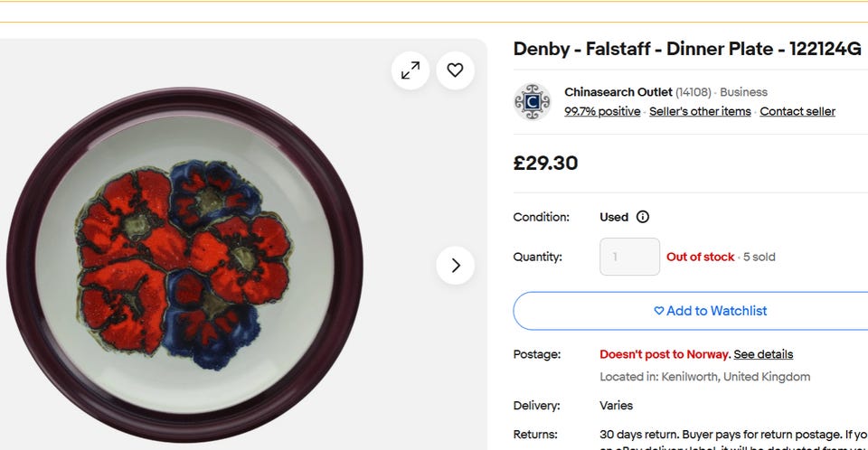Click the Located in Kenilworth text
This screenshot has height=450, width=868.
click(x=704, y=377)
